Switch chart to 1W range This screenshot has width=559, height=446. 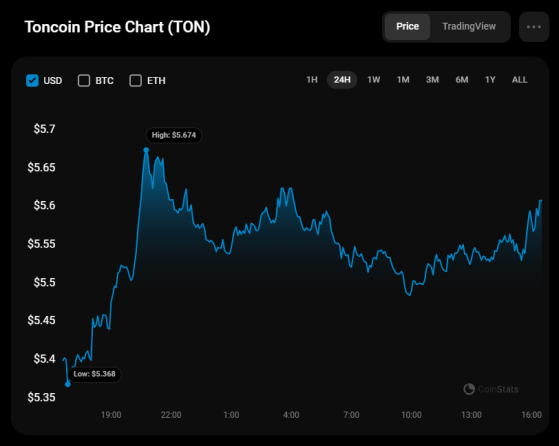[374, 80]
